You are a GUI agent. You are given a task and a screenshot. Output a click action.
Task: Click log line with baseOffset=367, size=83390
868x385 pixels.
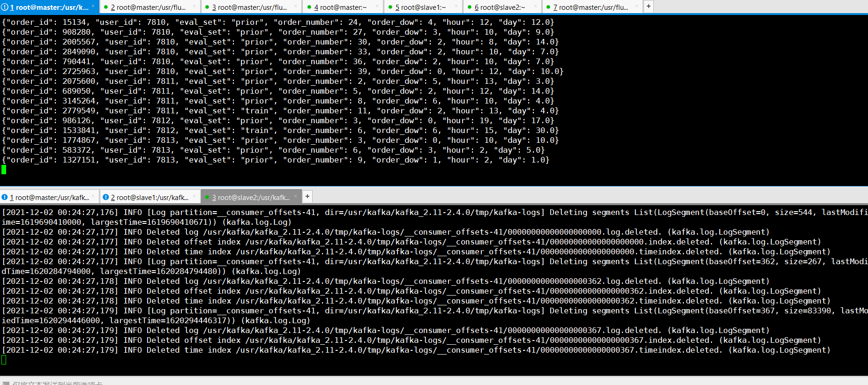pyautogui.click(x=434, y=315)
